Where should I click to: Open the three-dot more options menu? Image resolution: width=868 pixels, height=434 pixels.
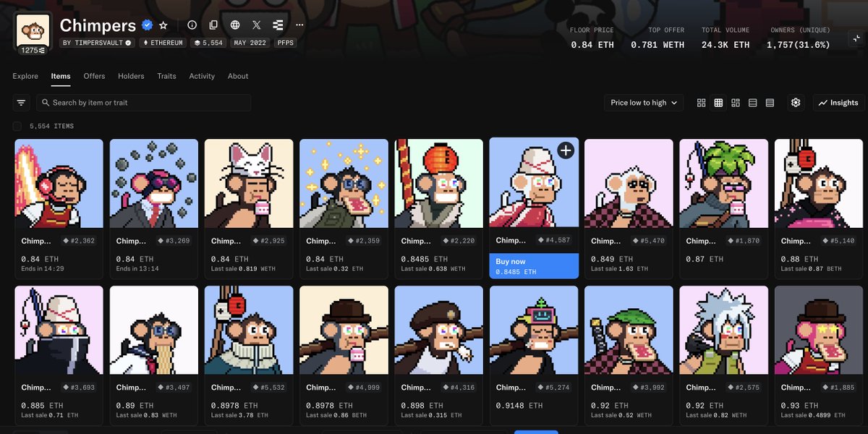pyautogui.click(x=299, y=25)
